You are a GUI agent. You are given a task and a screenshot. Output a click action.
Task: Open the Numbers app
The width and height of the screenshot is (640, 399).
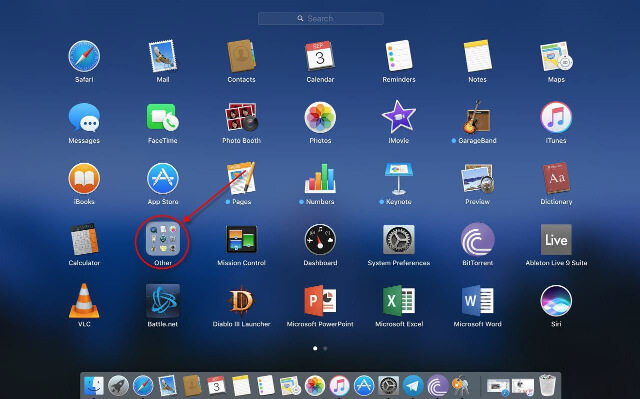pos(320,179)
